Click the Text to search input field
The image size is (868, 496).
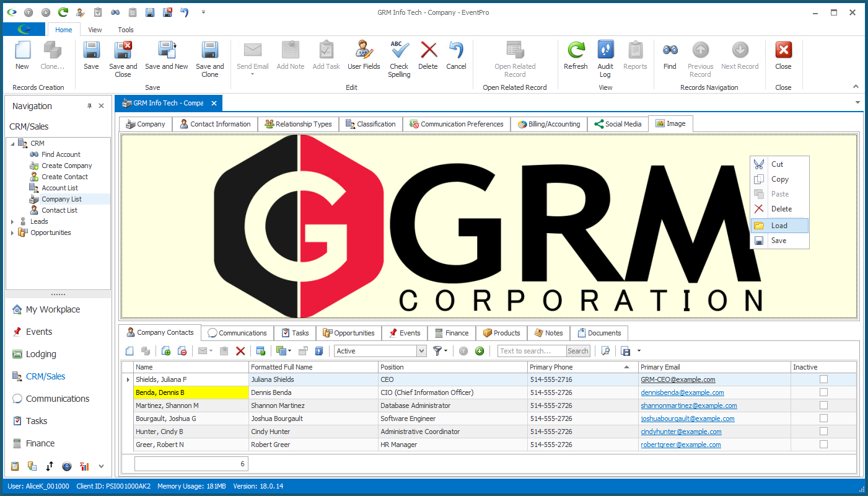532,351
